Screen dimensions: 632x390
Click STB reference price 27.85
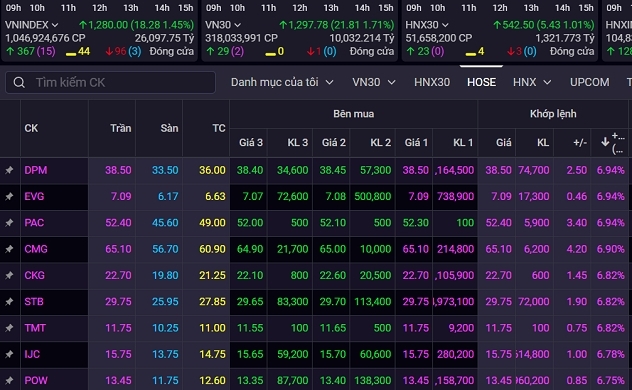click(x=212, y=302)
